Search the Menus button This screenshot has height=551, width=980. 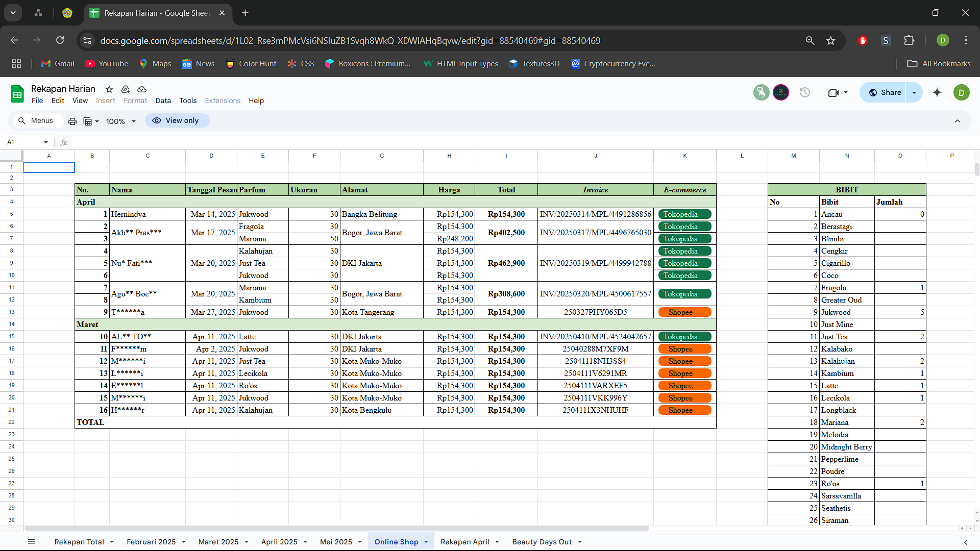[x=36, y=120]
